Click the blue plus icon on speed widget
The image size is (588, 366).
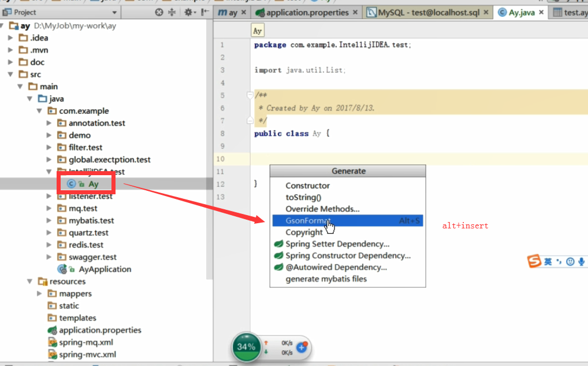pos(302,347)
